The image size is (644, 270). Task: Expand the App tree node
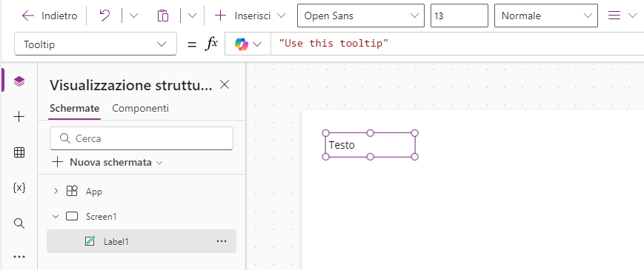pyautogui.click(x=56, y=191)
